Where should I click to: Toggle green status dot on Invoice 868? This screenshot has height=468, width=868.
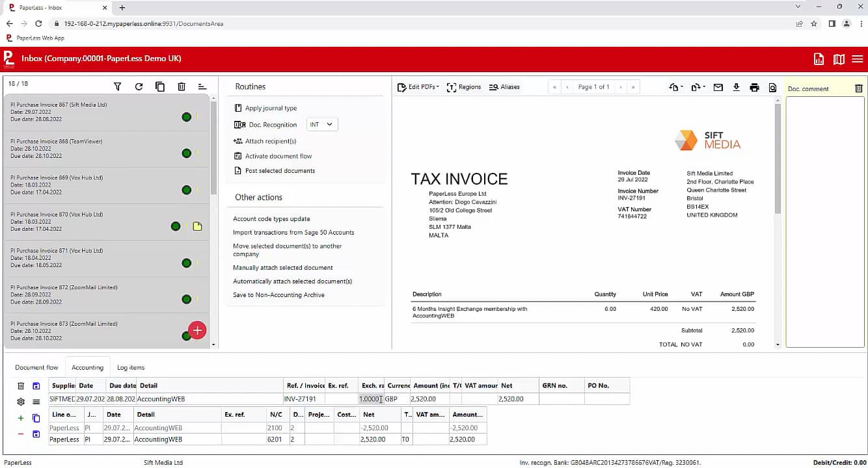(187, 153)
